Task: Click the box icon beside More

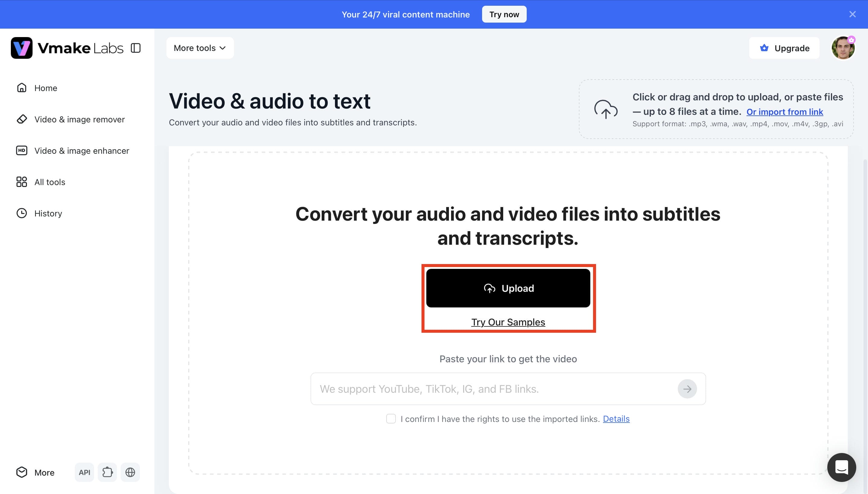Action: 22,472
